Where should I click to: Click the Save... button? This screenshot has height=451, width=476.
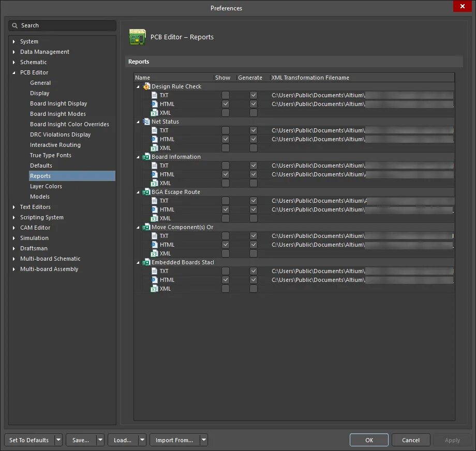[x=81, y=440]
